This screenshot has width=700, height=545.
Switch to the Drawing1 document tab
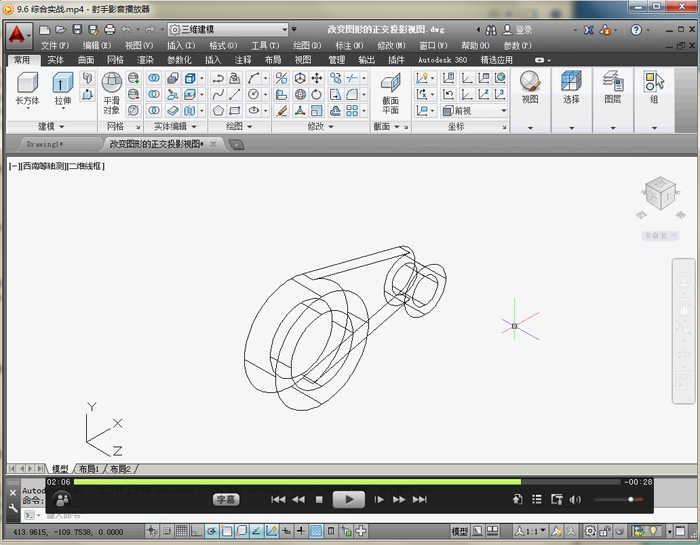coord(45,144)
